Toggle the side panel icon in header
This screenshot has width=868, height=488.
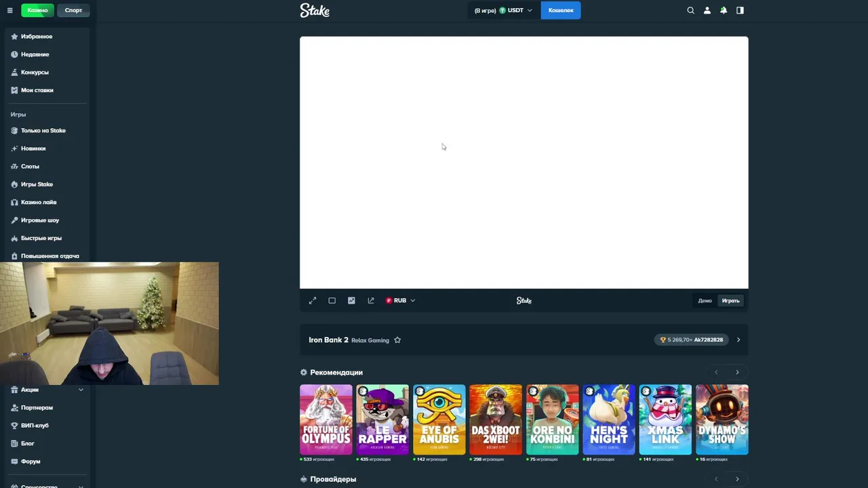[x=740, y=10]
